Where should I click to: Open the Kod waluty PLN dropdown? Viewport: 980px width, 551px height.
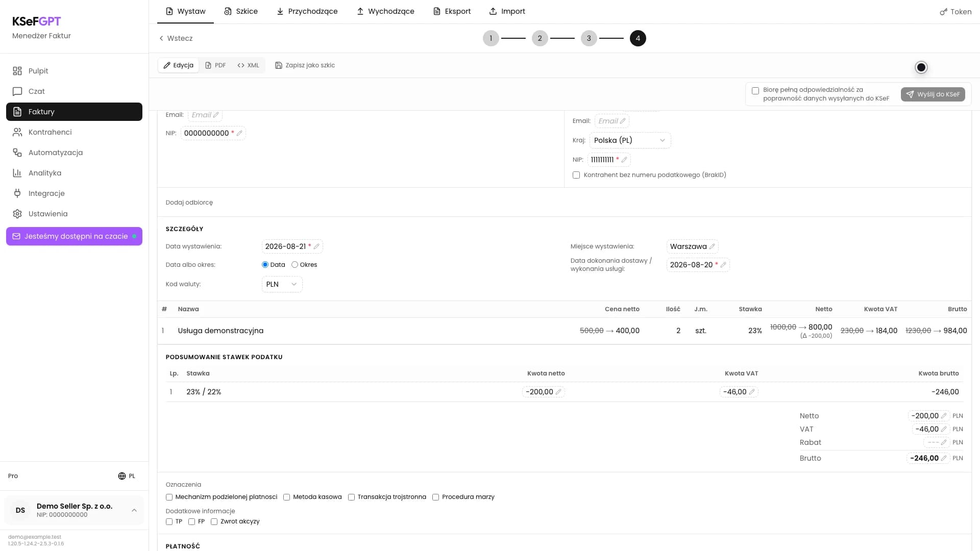coord(282,284)
